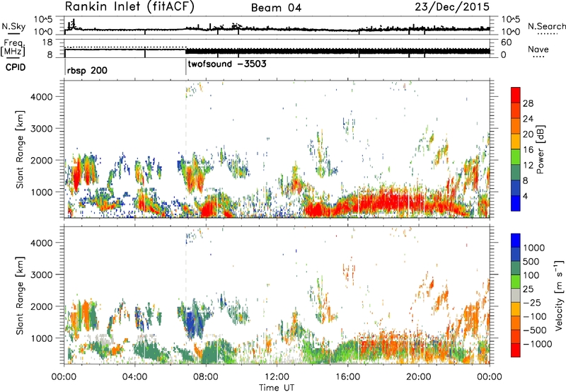Image resolution: width=566 pixels, height=392 pixels.
Task: Click the 'Velocity [m s⁻¹]' axis label
Action: (x=559, y=295)
